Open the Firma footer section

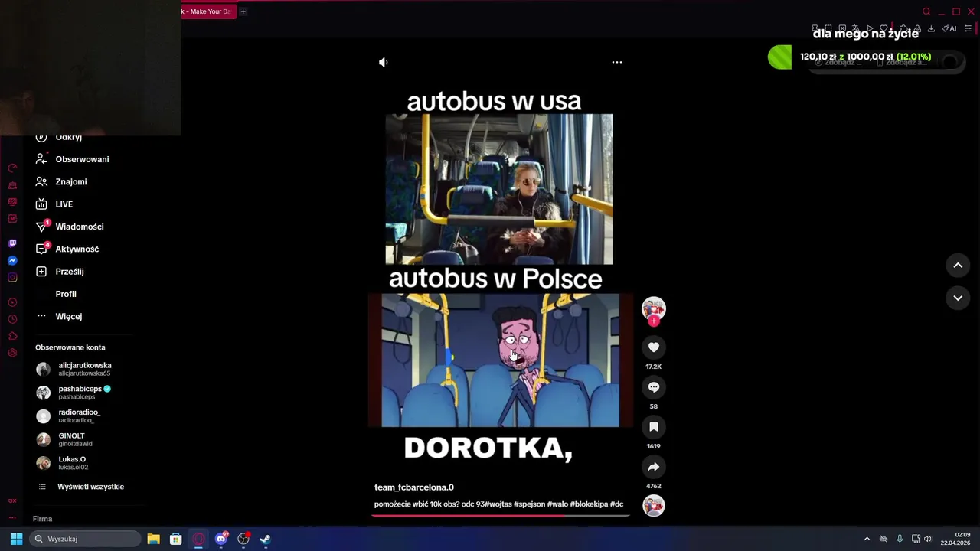tap(42, 519)
